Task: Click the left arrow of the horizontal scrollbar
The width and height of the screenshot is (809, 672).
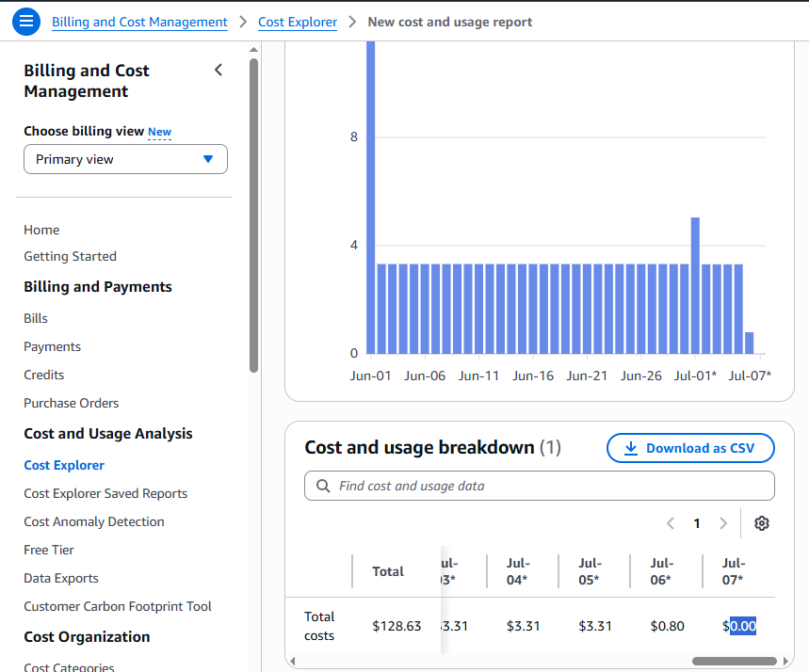Action: [293, 661]
